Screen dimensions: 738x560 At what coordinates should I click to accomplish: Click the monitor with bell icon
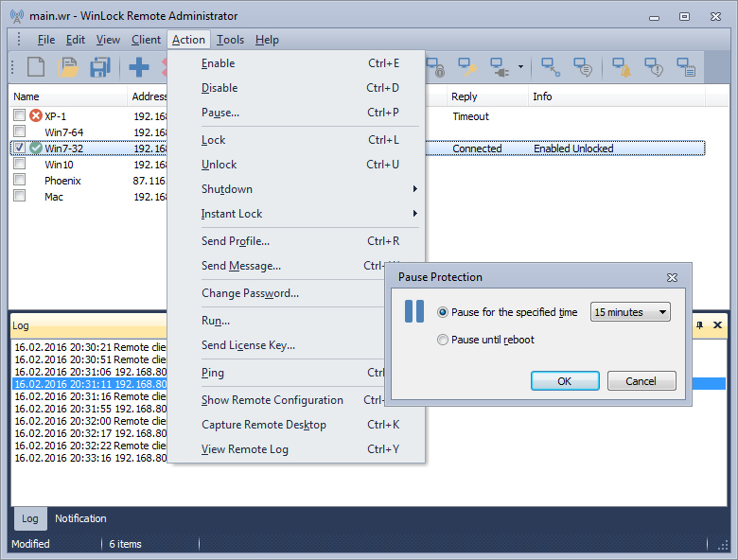click(622, 67)
